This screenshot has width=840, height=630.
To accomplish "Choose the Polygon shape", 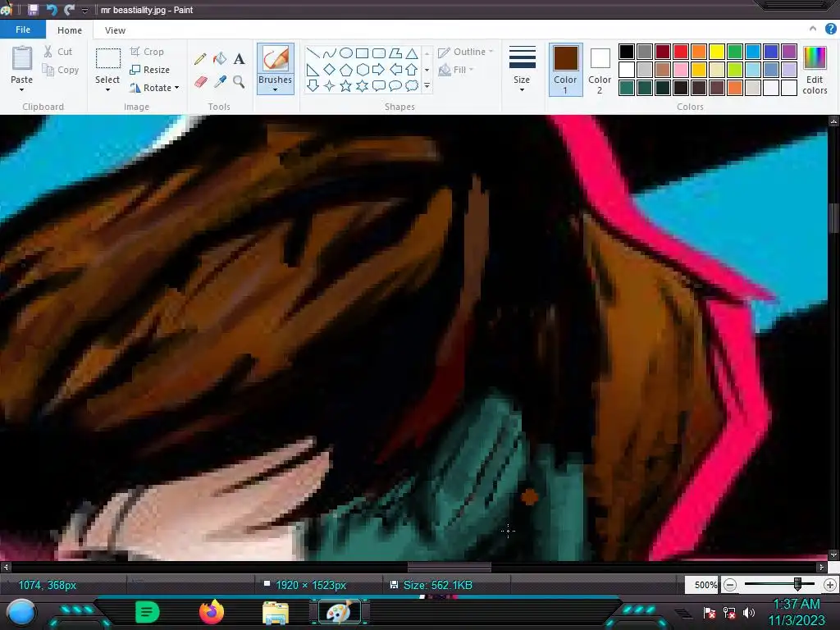I will click(x=395, y=53).
